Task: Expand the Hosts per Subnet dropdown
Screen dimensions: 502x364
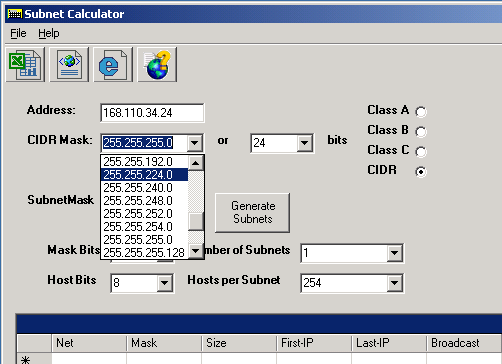Action: pyautogui.click(x=394, y=283)
